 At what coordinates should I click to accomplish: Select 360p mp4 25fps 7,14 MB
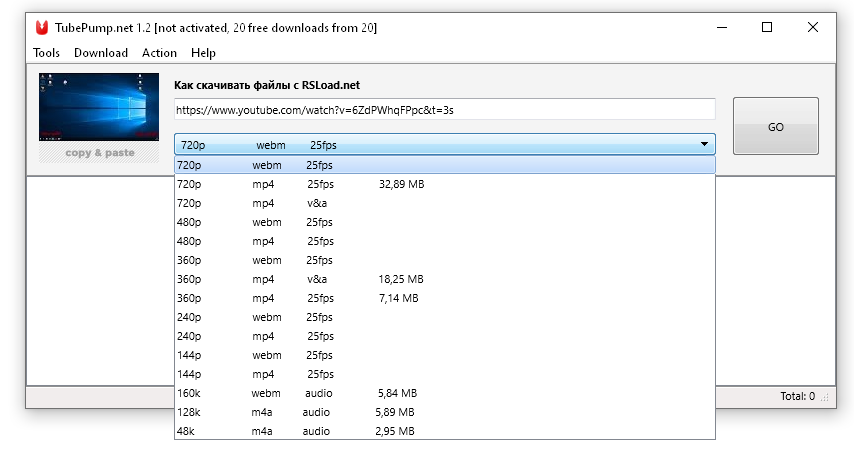444,298
